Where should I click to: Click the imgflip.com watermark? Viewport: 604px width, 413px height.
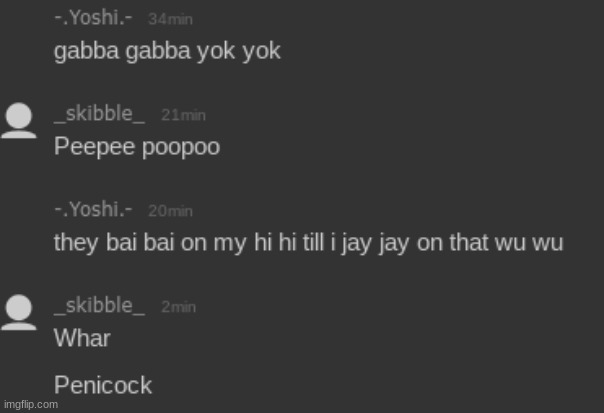click(31, 405)
